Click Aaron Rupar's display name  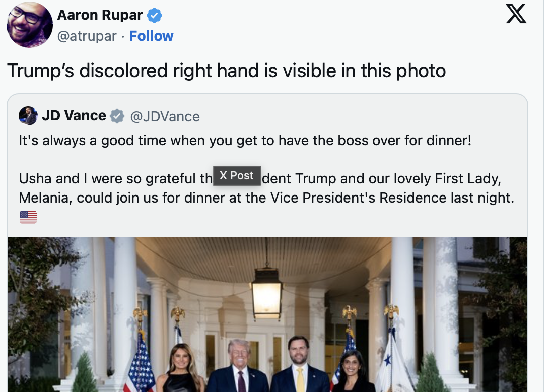(x=99, y=15)
